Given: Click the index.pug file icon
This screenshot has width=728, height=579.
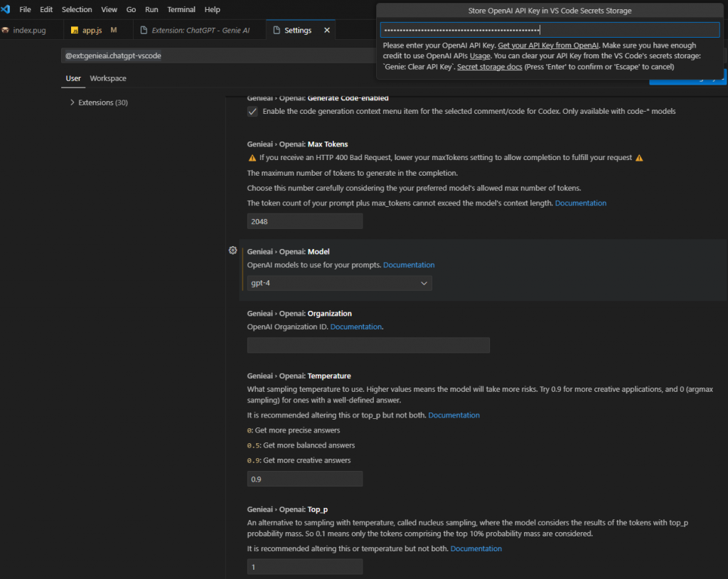Looking at the screenshot, I should pyautogui.click(x=5, y=30).
